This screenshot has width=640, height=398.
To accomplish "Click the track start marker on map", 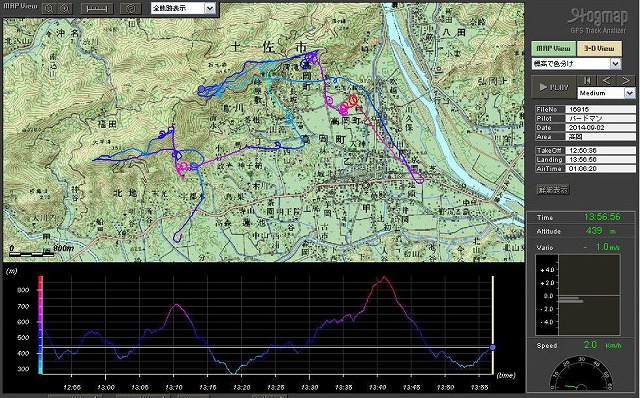I will coord(201,89).
